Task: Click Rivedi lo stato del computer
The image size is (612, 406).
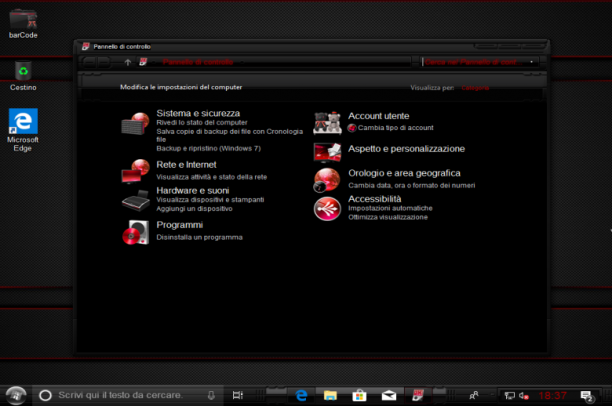Action: point(202,123)
